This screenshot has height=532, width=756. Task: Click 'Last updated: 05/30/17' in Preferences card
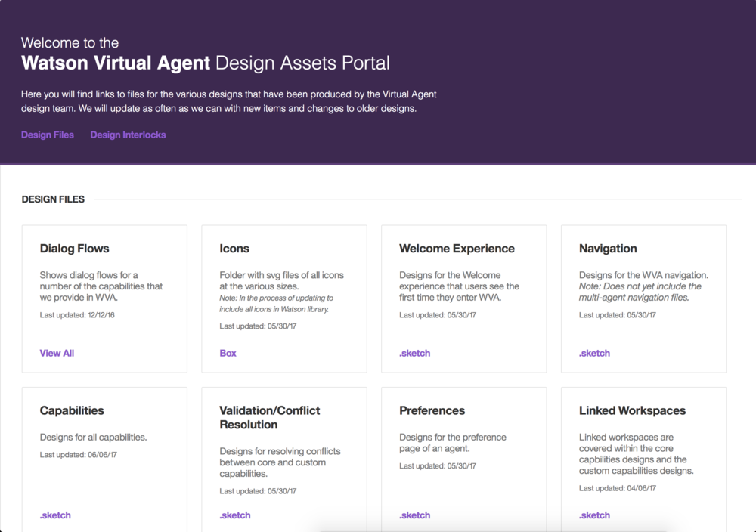click(x=438, y=466)
